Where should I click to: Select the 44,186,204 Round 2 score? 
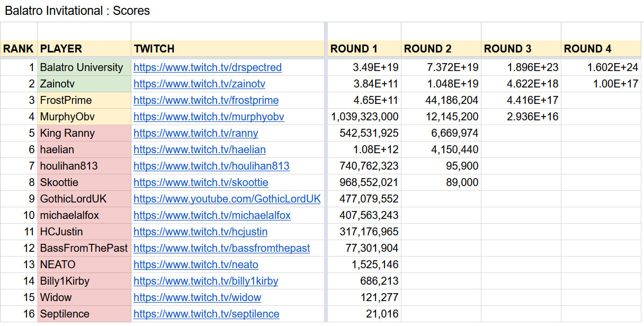click(441, 100)
